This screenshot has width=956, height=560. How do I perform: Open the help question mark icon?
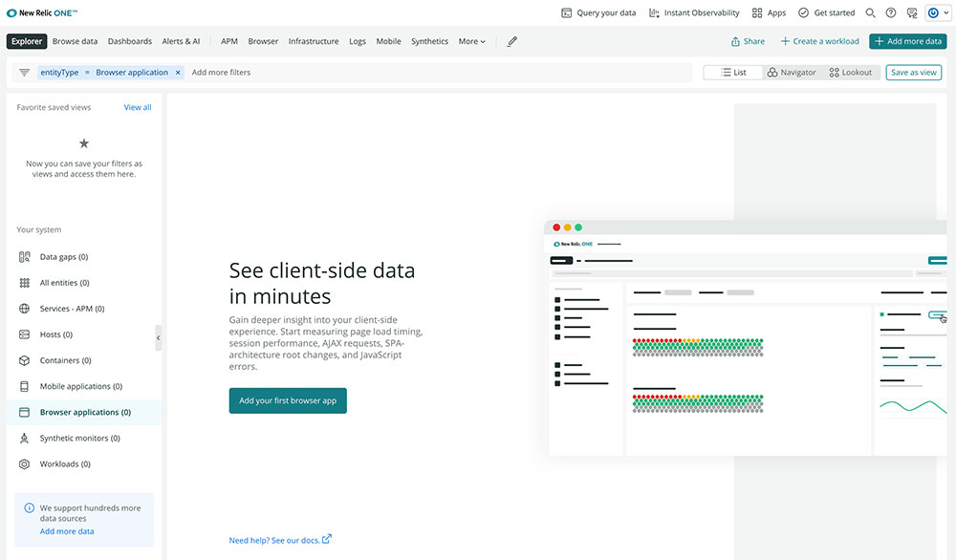click(x=891, y=12)
